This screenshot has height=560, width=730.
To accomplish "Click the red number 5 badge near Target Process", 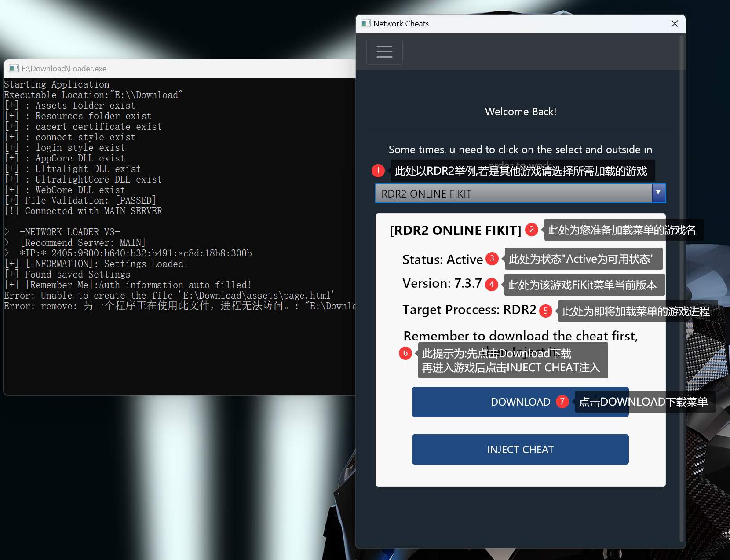I will (545, 311).
